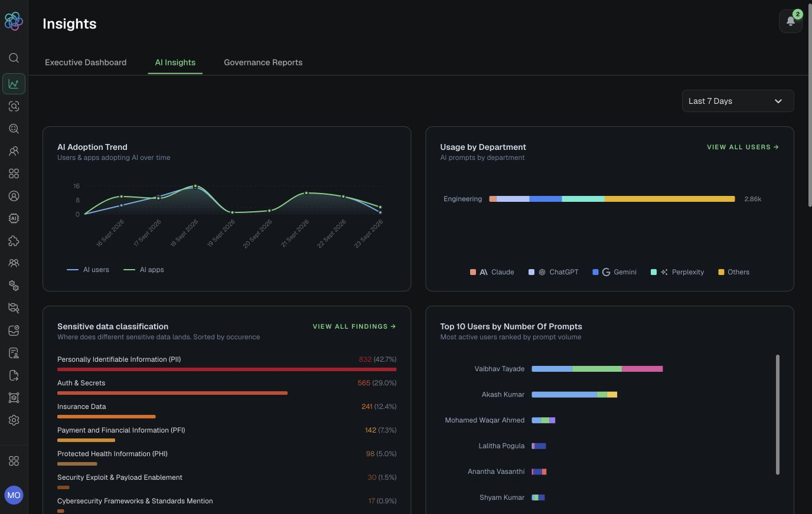Click the 'Protected Health Information (PHI)' label
This screenshot has width=812, height=514.
point(112,454)
